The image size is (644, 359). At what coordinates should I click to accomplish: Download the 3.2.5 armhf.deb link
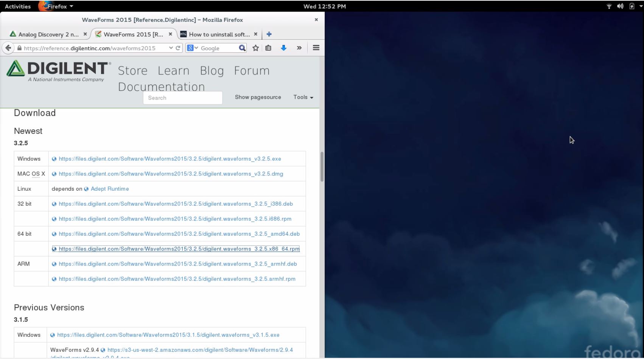point(178,264)
